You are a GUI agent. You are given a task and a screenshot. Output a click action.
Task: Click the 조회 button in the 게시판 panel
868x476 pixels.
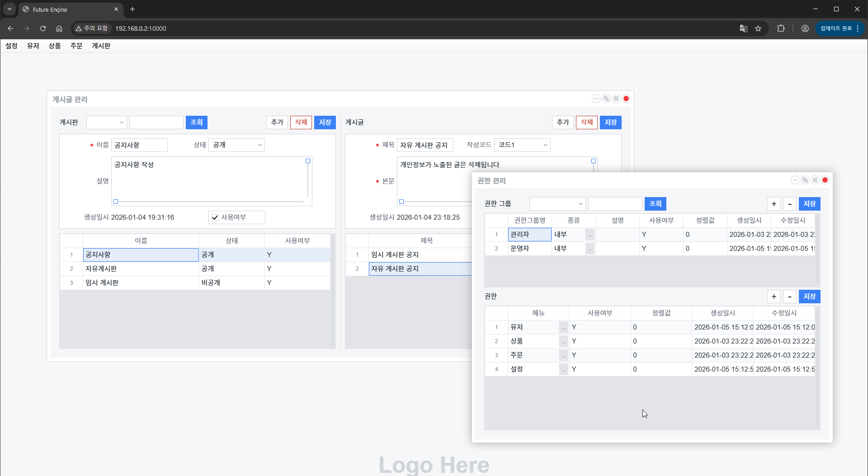pos(196,123)
